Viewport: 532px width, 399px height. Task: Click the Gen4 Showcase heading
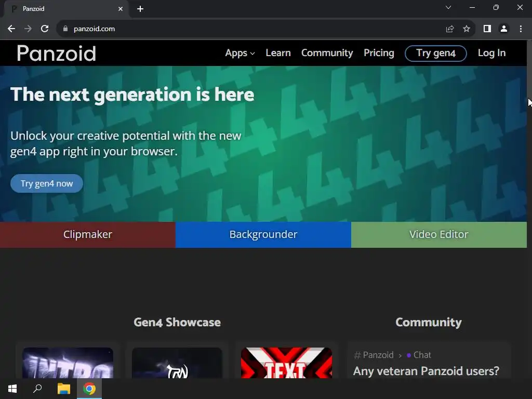[x=177, y=322]
